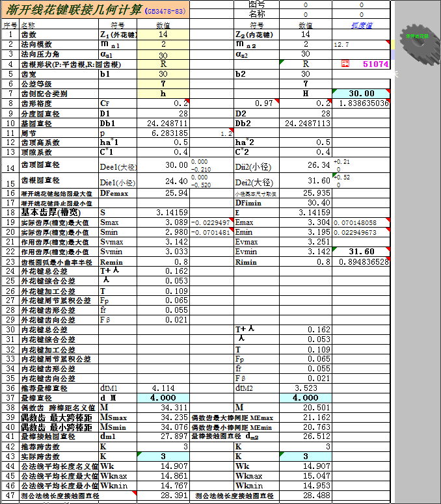Select the Die1 小径 value 24.40
The image size is (441, 504).
[x=163, y=181]
